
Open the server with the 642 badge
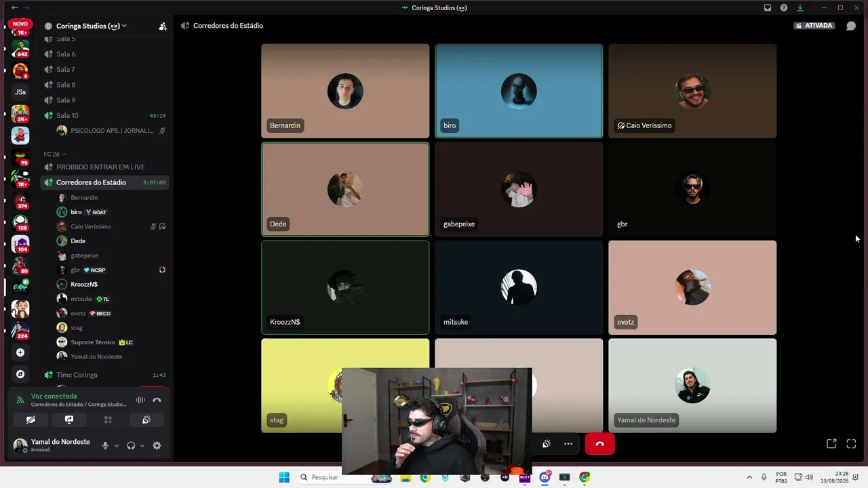tap(20, 49)
